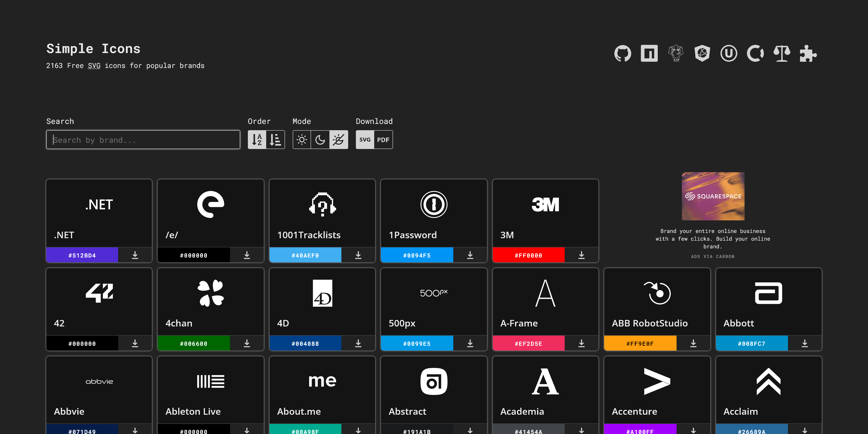Click the Accenture logo icon
This screenshot has height=434, width=868.
tap(657, 381)
